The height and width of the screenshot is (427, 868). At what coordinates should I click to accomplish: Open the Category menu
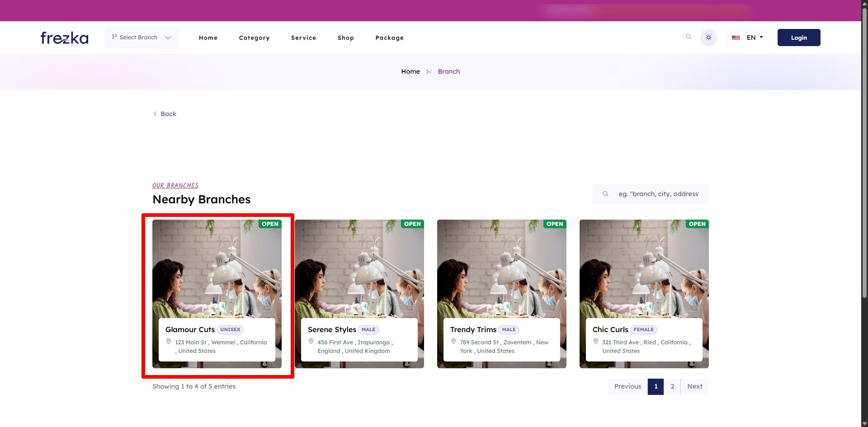click(254, 38)
